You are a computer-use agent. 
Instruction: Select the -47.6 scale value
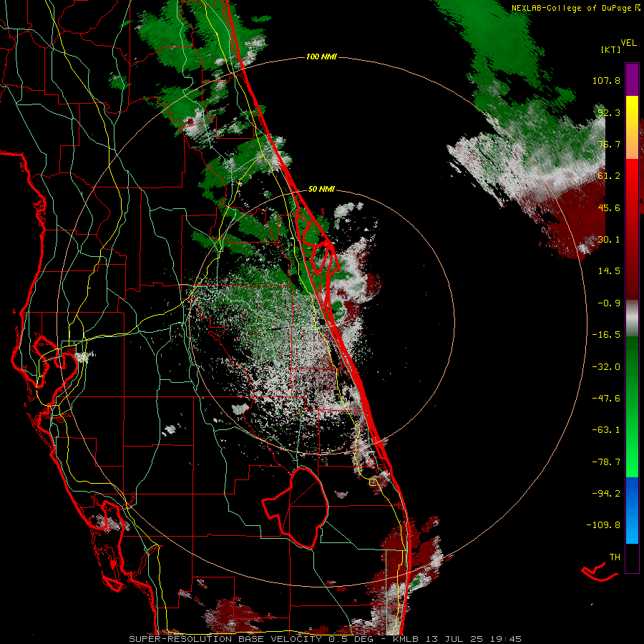[606, 399]
